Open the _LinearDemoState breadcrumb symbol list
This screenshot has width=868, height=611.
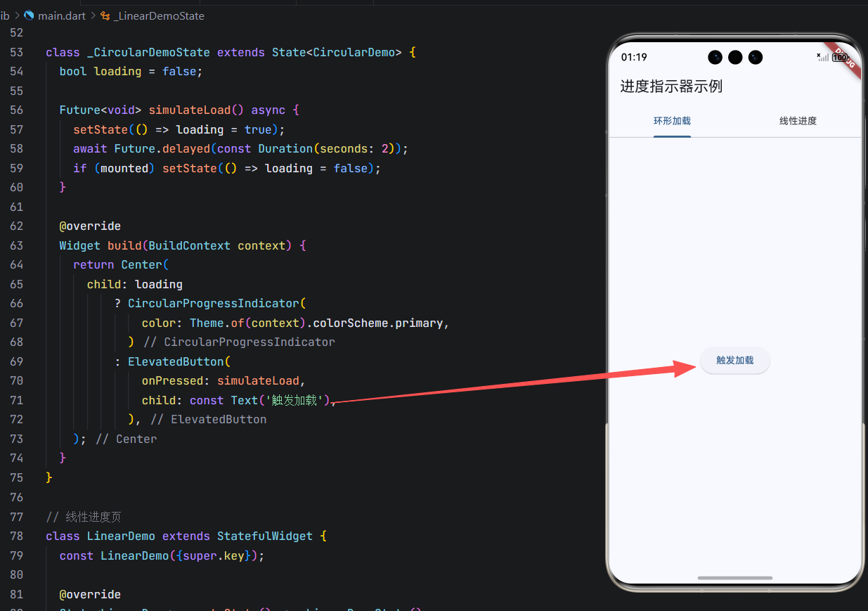(160, 15)
